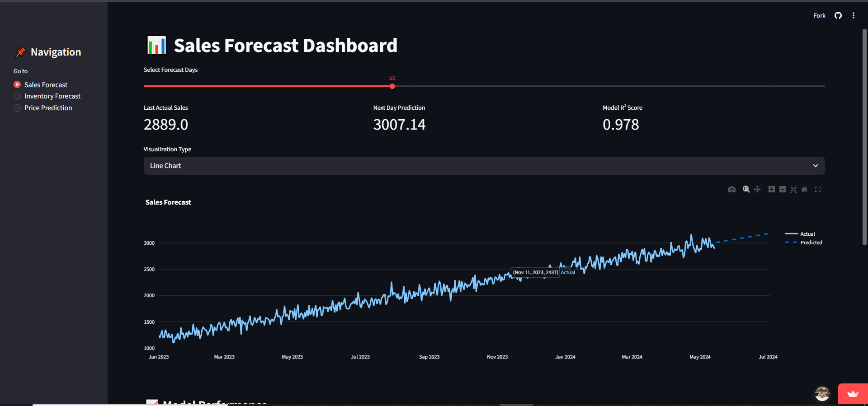
Task: Select the Sales Forecast radio option
Action: [x=17, y=85]
